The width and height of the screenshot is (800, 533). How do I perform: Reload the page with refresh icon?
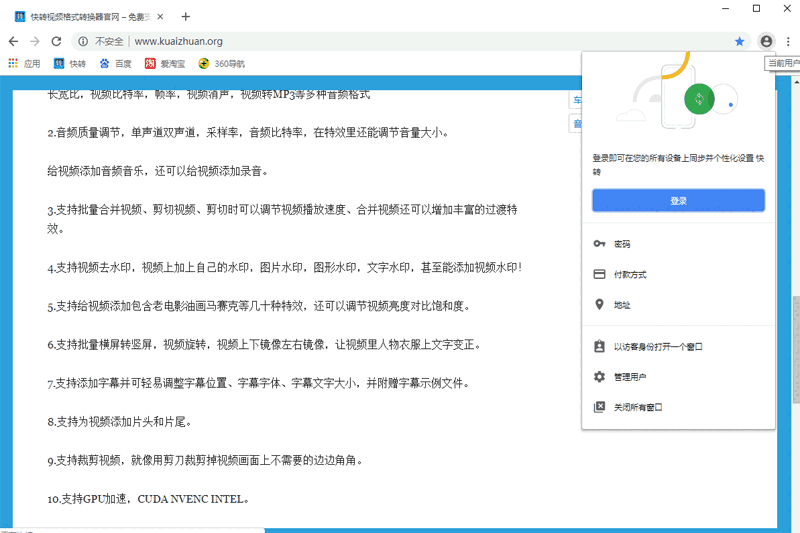pyautogui.click(x=57, y=41)
